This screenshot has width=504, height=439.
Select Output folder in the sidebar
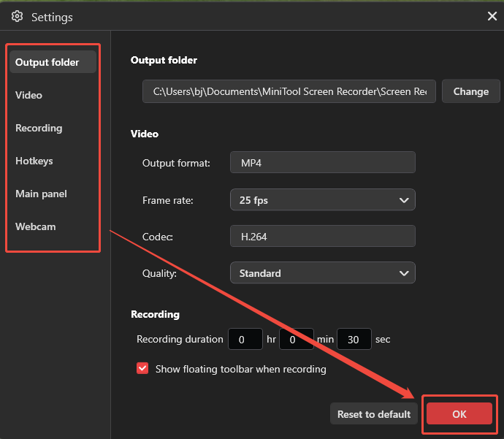53,62
